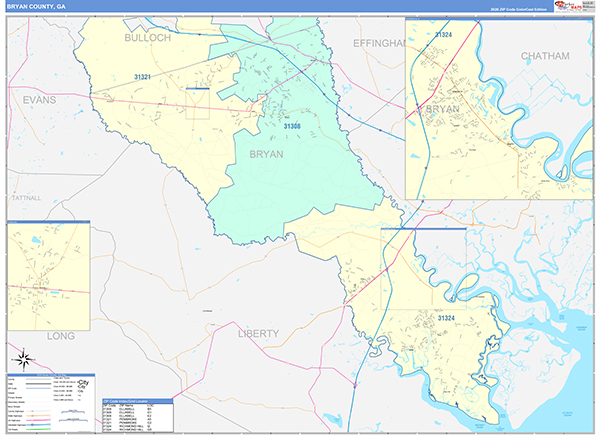Click the largest 'City' size sample in legend
This screenshot has height=435, width=600.
pyautogui.click(x=83, y=382)
